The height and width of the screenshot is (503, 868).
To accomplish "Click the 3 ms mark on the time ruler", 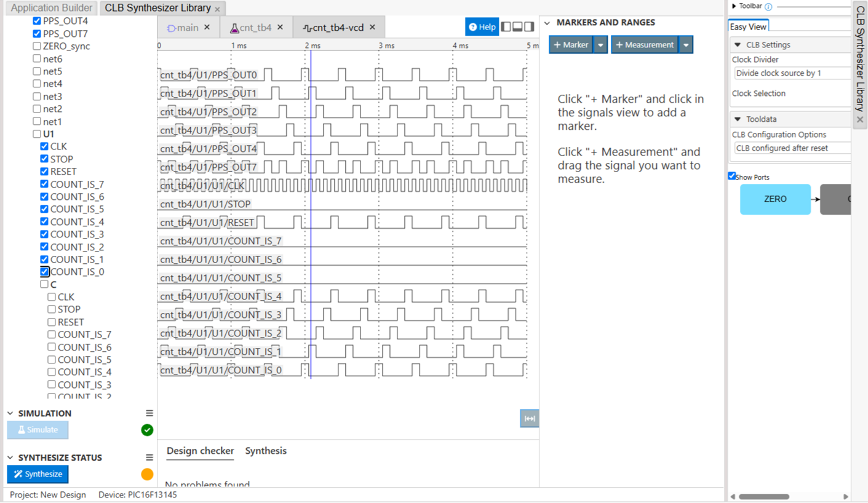I will point(386,46).
